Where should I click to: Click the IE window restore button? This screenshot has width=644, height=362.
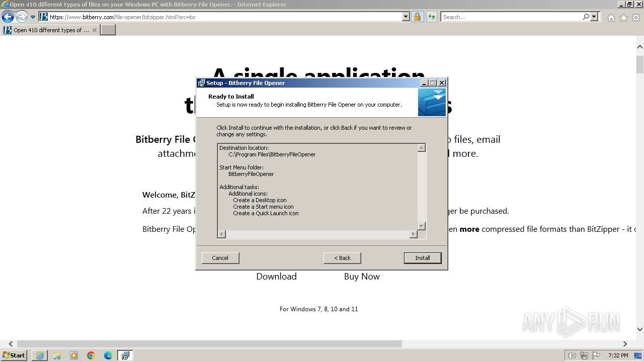click(629, 5)
